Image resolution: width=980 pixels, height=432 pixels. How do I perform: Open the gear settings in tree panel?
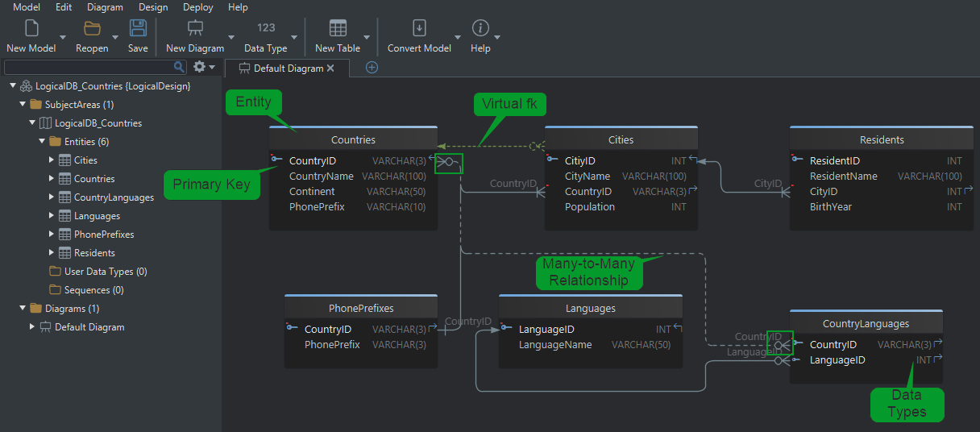pos(199,67)
